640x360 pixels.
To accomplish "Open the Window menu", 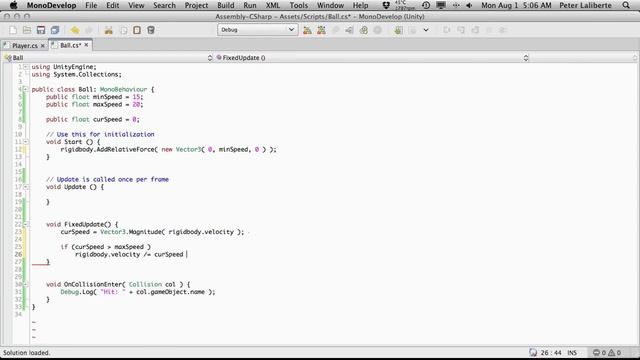I will coord(330,5).
